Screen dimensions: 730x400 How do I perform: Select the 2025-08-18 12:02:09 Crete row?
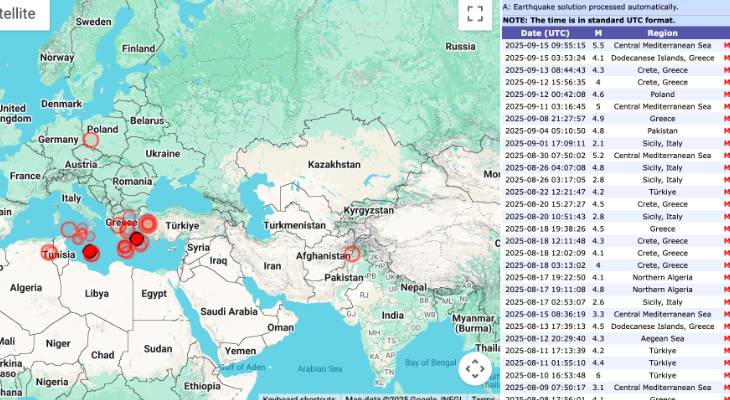pyautogui.click(x=616, y=253)
